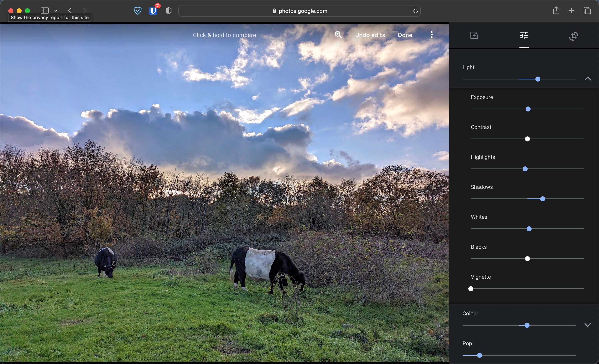The height and width of the screenshot is (364, 599).
Task: Reload the page using the refresh icon
Action: [x=415, y=11]
